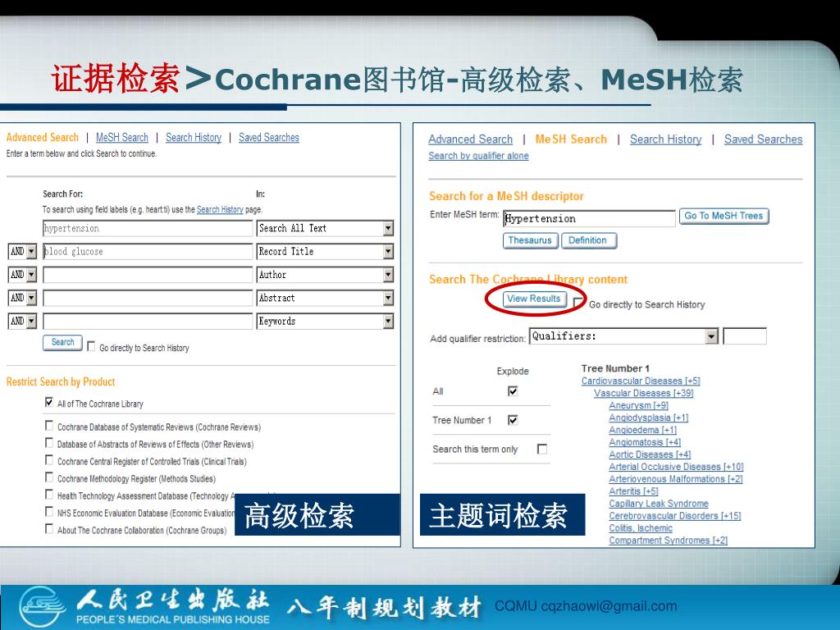Open Angioedema [+1] tree link
840x630 pixels.
643,430
